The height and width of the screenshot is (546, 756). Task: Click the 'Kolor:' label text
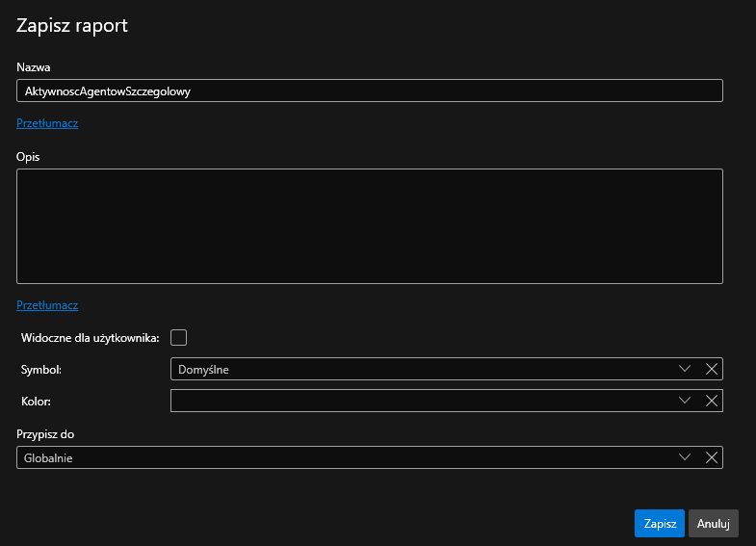36,401
